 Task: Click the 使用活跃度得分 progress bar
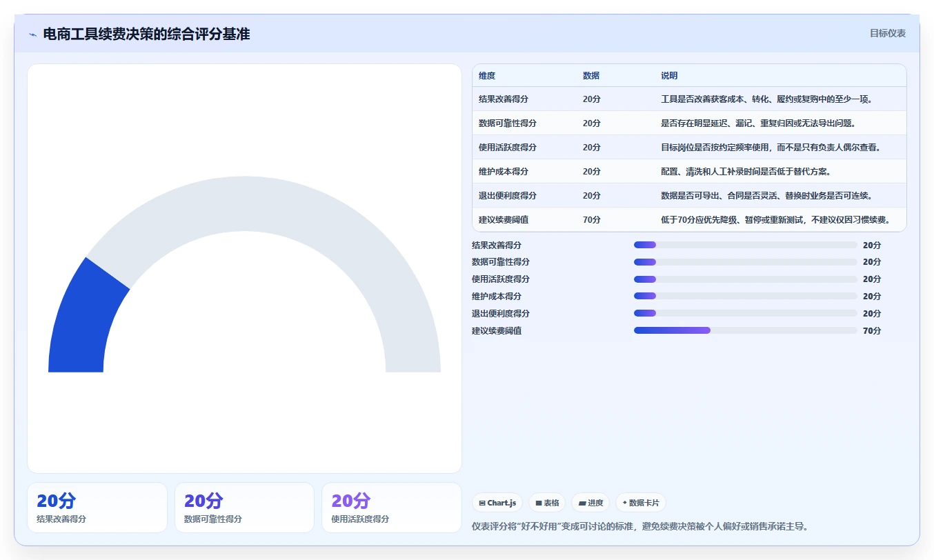coord(745,279)
